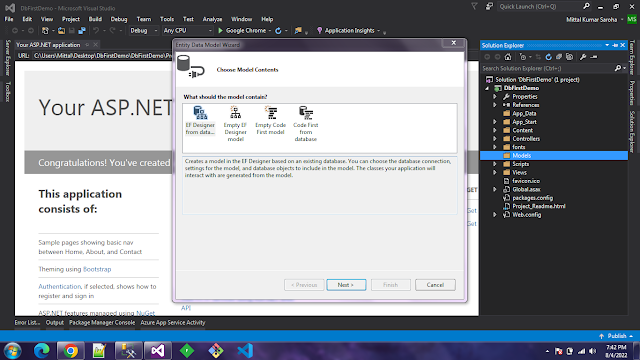The height and width of the screenshot is (360, 640).
Task: Expand the App_Start folder
Action: pos(495,122)
